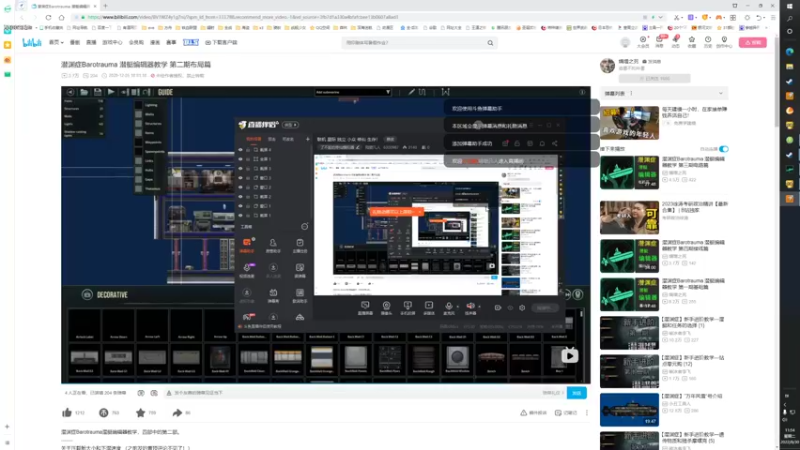The image size is (800, 450).
Task: Click the info circle icon in sub editor
Action: pyautogui.click(x=582, y=92)
